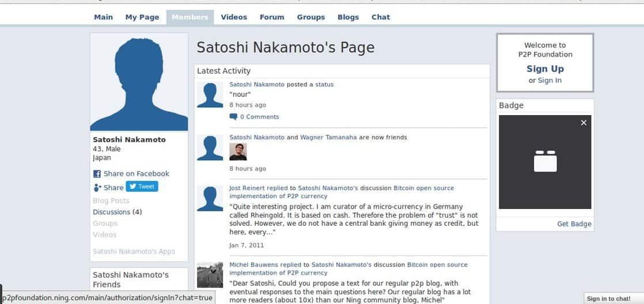Click Satoshi Nakamoto's large profile silhouette
This screenshot has width=644, height=304.
coord(139,82)
